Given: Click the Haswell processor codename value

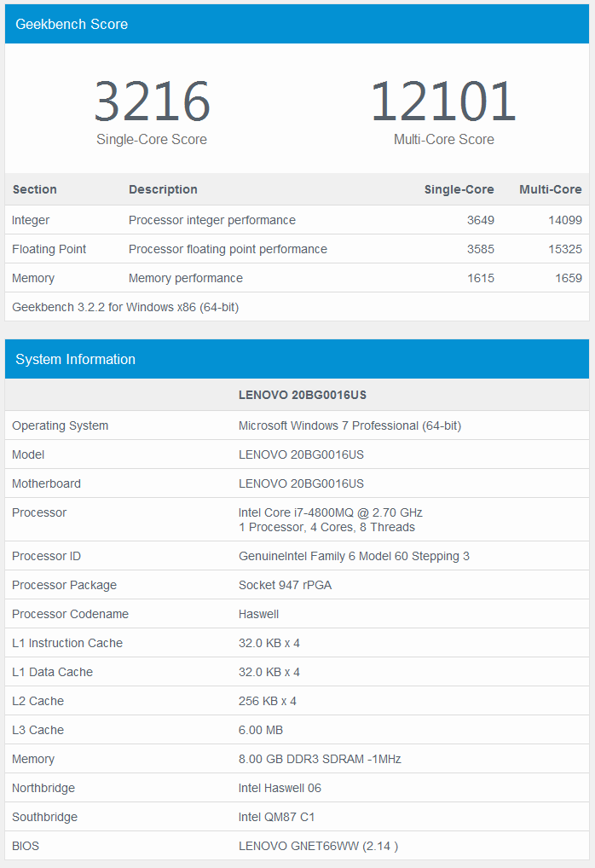Looking at the screenshot, I should click(x=258, y=614).
